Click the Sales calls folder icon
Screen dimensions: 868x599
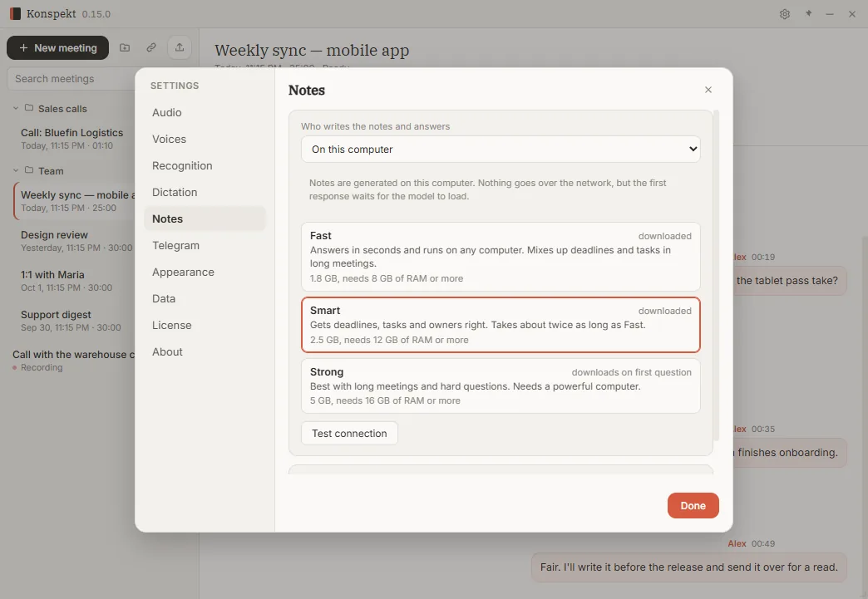click(29, 108)
